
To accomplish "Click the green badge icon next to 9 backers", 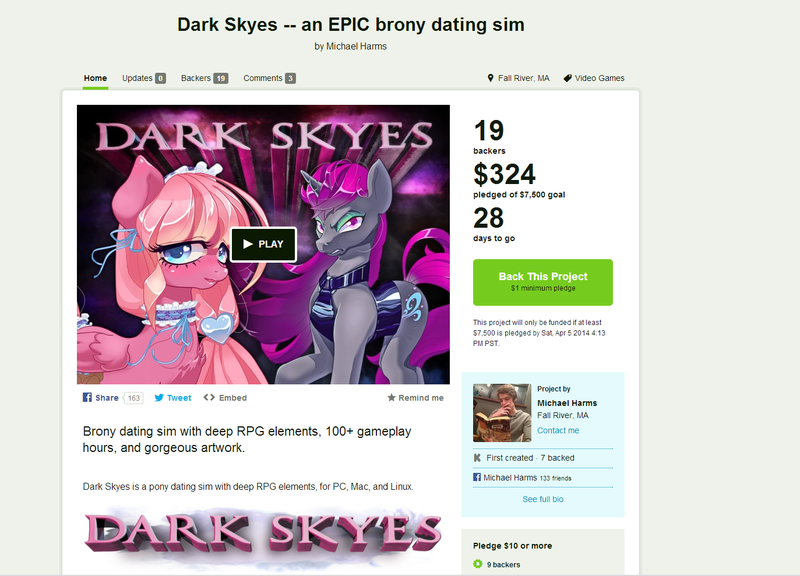I will point(478,564).
